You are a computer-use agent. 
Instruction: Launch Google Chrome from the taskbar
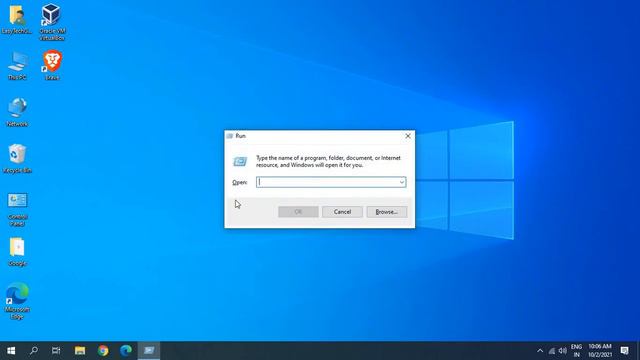(103, 351)
